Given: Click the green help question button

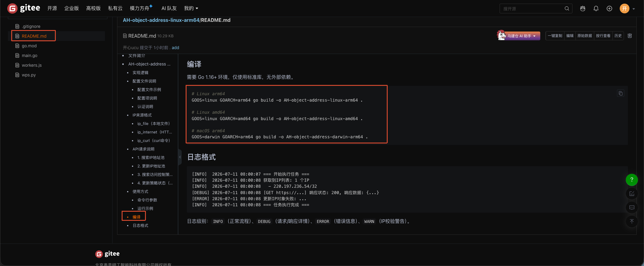Looking at the screenshot, I should coord(632,180).
